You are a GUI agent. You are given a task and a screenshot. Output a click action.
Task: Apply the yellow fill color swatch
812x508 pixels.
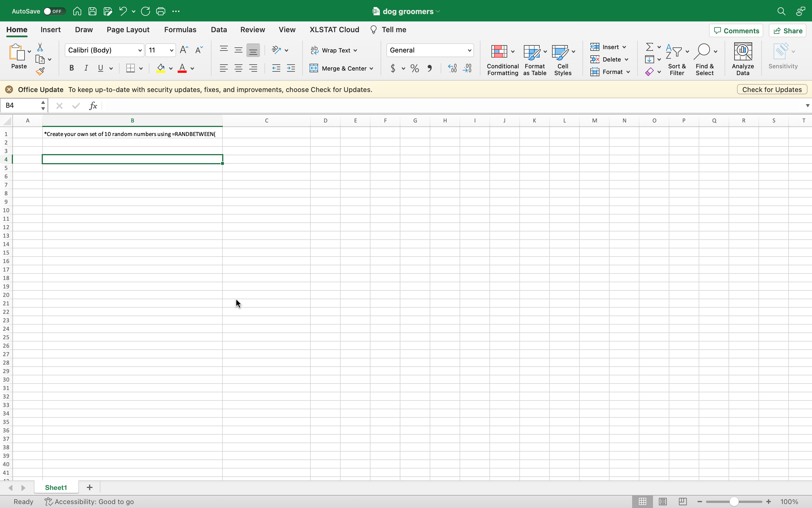[x=161, y=68]
